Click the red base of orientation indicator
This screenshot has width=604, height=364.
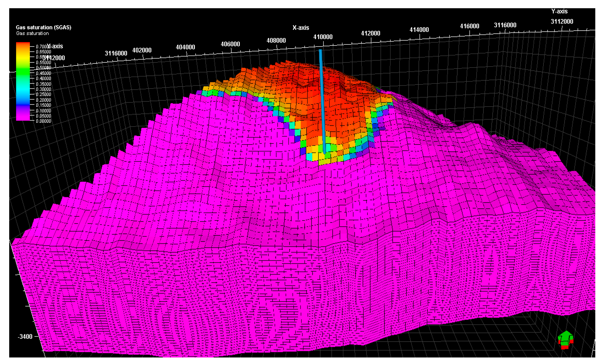click(x=565, y=347)
